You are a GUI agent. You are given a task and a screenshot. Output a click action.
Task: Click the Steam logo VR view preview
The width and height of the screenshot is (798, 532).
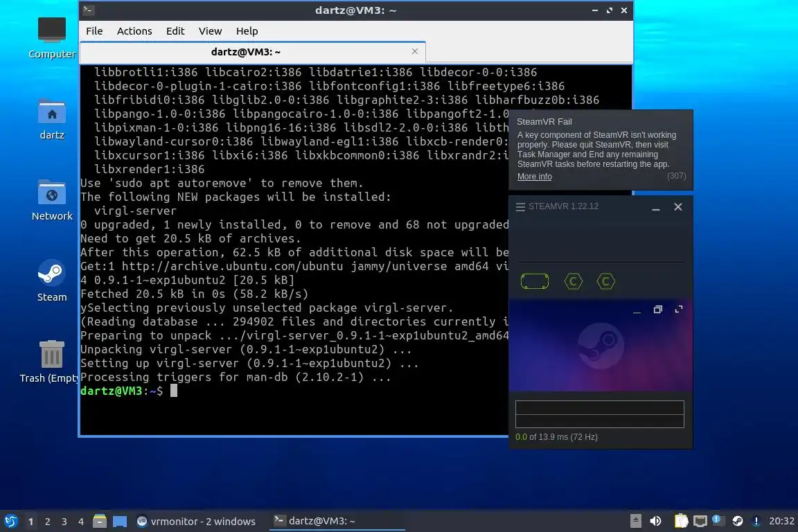(x=601, y=346)
